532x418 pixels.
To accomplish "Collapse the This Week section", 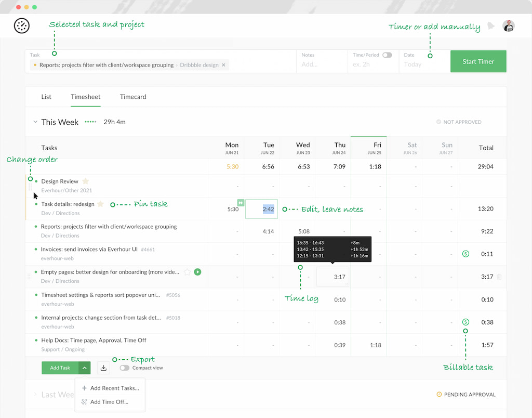I will tap(35, 122).
